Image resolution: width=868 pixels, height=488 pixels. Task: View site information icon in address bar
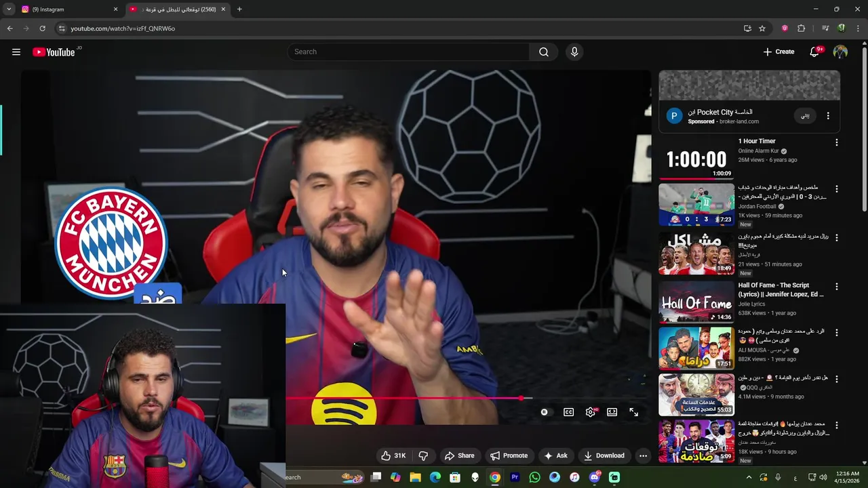pos(62,28)
